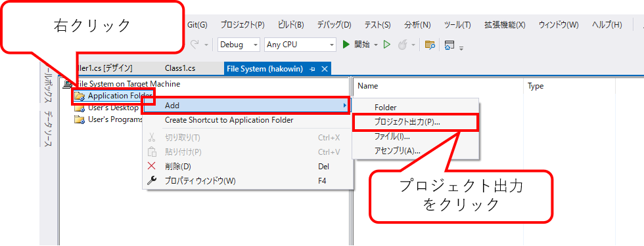644x246 pixels.
Task: Click the pin icon on File System tab
Action: click(312, 69)
